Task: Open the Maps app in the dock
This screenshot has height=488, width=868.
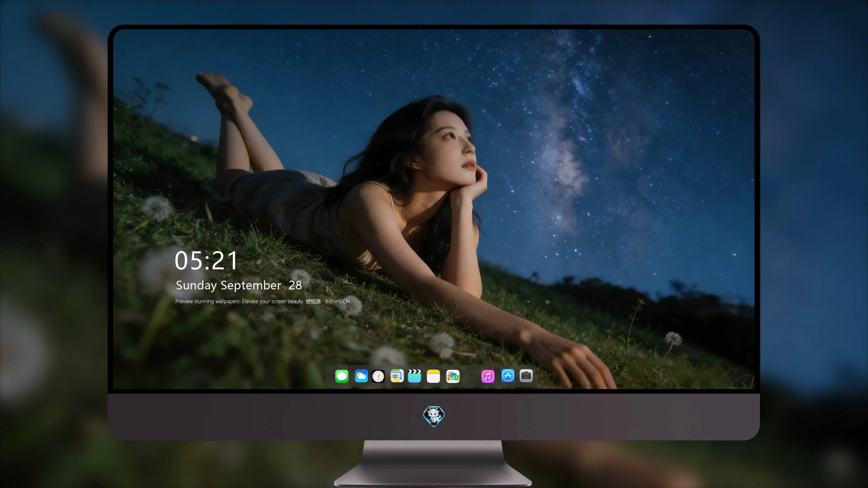Action: [x=397, y=376]
